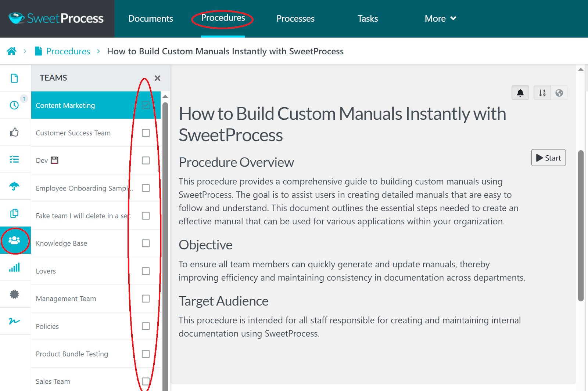Click the Start procedure button

coord(548,158)
